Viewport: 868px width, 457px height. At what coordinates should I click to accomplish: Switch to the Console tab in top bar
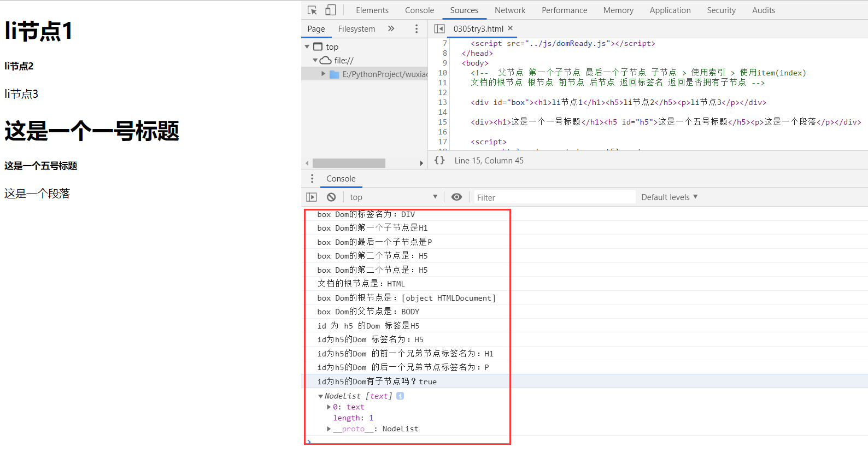(x=419, y=10)
